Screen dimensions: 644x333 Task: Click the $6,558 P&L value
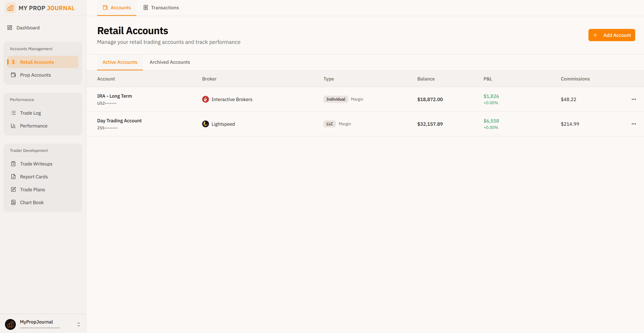[x=491, y=121]
